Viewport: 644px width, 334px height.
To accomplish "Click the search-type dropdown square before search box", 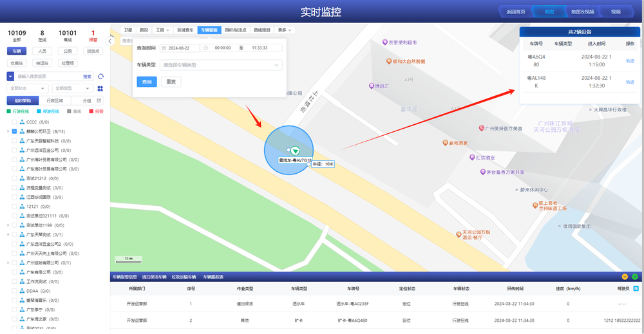I will tap(10, 77).
